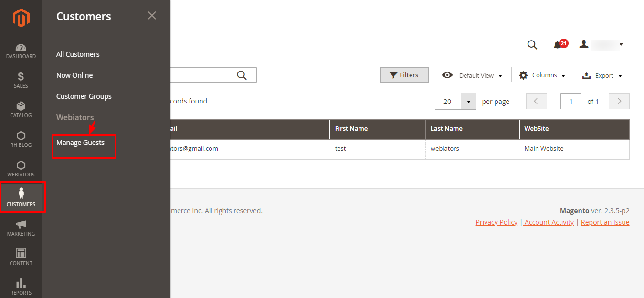Click the Magento logo icon
Image resolution: width=644 pixels, height=298 pixels.
coord(21,18)
